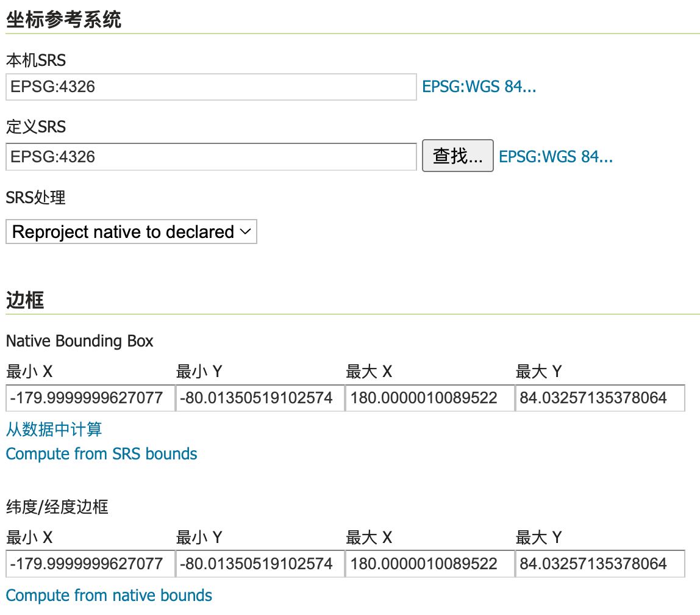
Task: Click Native Bounding Box 最小 Y field
Action: pyautogui.click(x=260, y=398)
